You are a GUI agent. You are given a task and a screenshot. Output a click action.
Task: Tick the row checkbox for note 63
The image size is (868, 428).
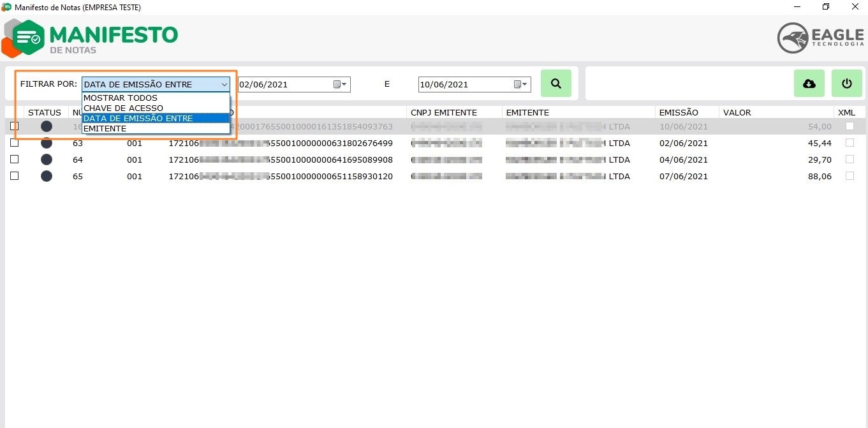click(14, 143)
